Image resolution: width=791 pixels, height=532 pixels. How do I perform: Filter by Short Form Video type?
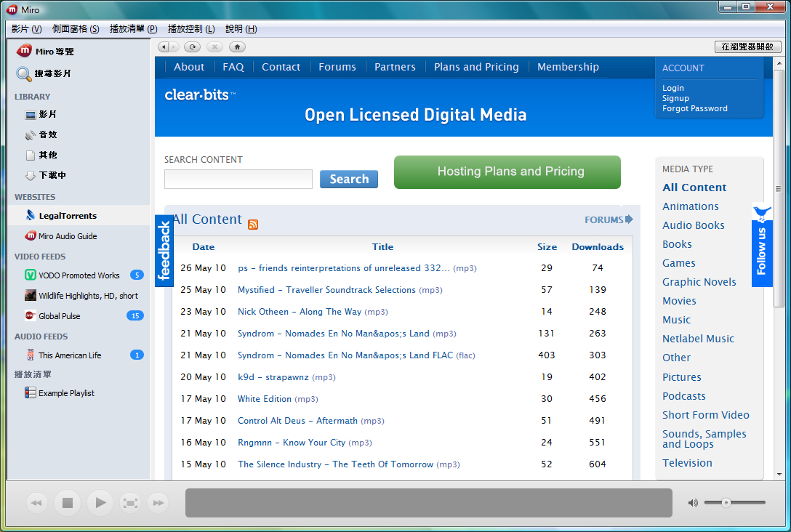(x=706, y=415)
